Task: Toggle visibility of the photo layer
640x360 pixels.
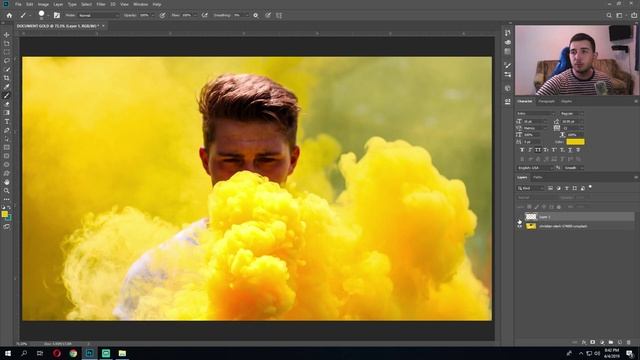Action: coord(520,226)
